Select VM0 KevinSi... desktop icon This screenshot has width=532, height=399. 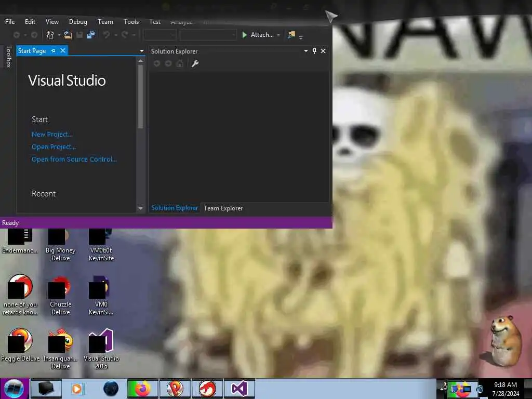pos(101,295)
